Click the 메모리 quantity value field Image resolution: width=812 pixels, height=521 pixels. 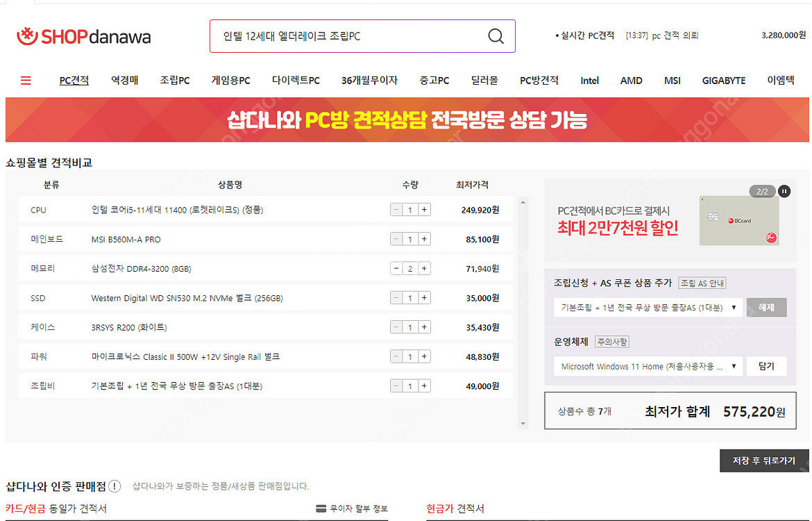coord(410,269)
